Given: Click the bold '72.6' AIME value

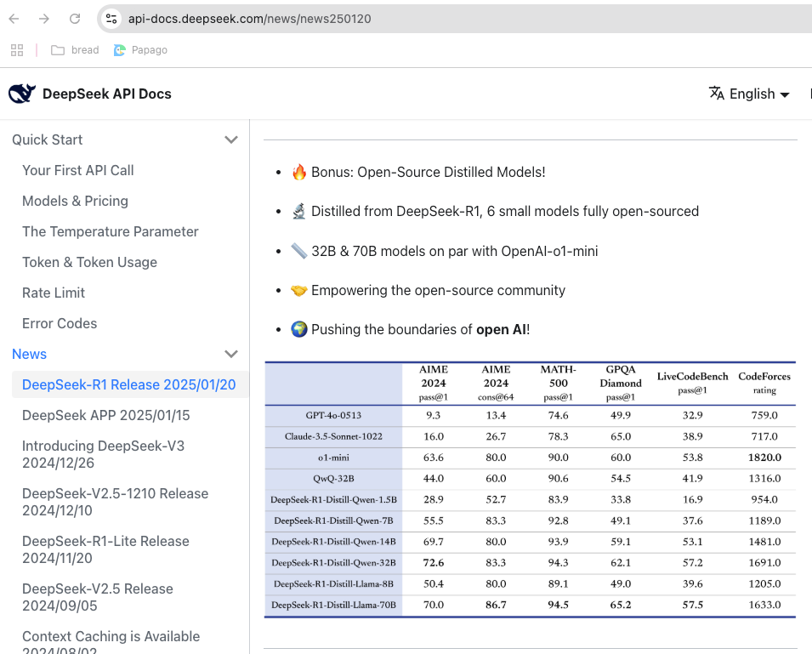Looking at the screenshot, I should [x=434, y=563].
